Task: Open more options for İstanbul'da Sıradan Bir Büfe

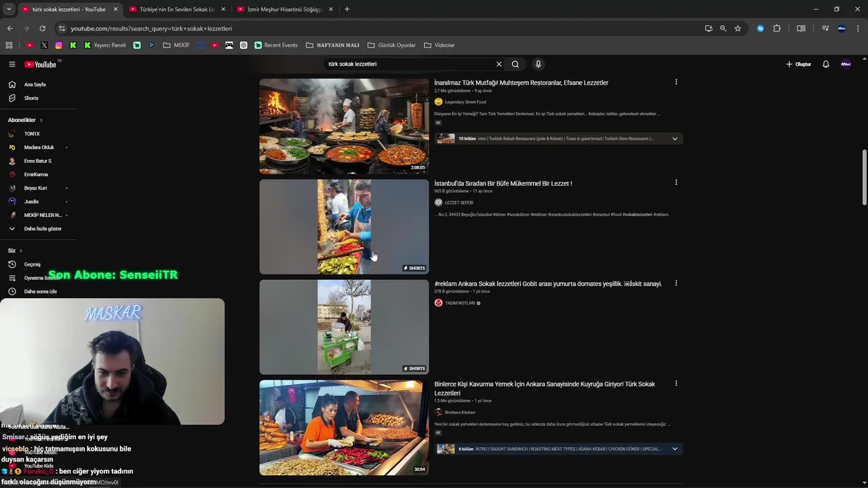Action: point(676,182)
